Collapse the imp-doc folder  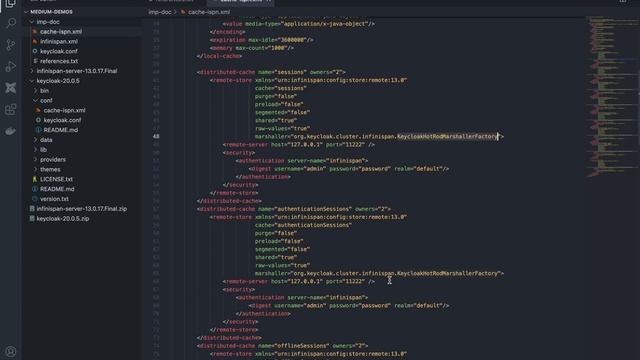pos(32,22)
